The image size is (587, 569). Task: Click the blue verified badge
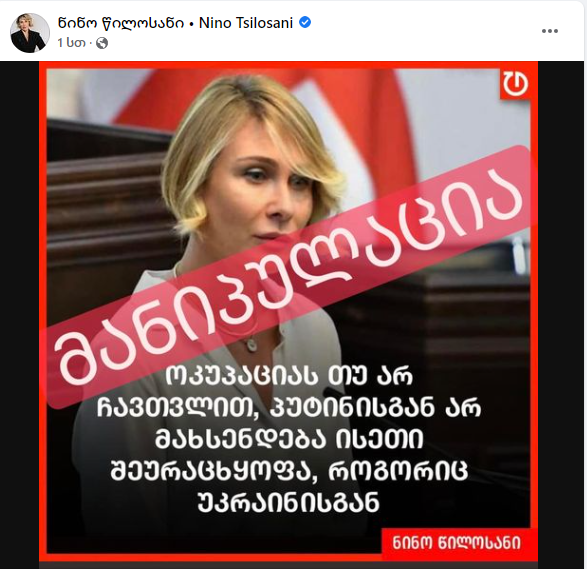pos(305,23)
